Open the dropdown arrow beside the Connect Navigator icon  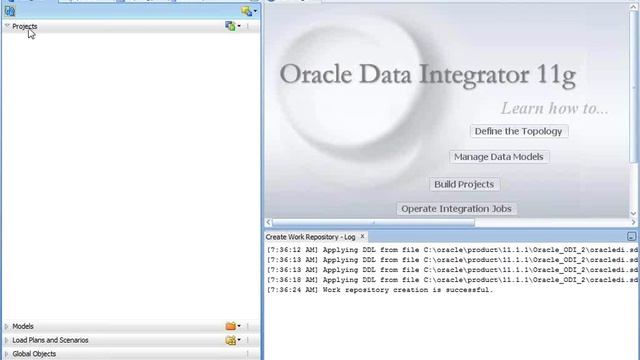click(256, 11)
